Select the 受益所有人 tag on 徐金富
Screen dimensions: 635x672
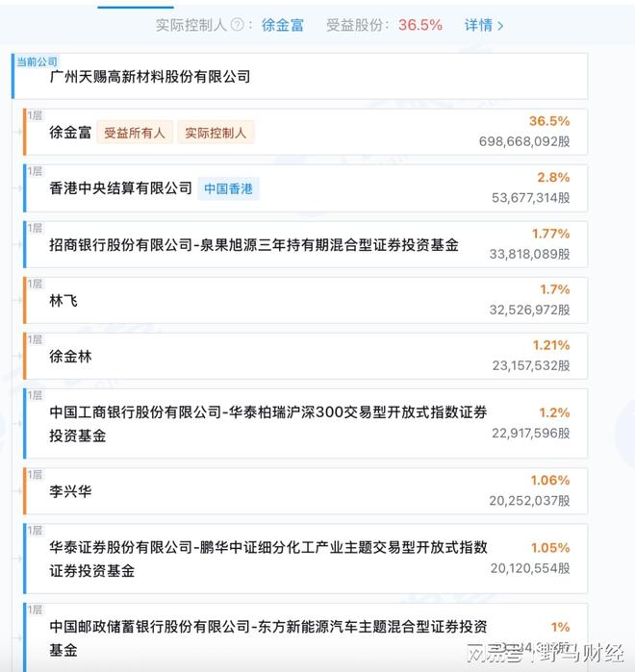[135, 133]
